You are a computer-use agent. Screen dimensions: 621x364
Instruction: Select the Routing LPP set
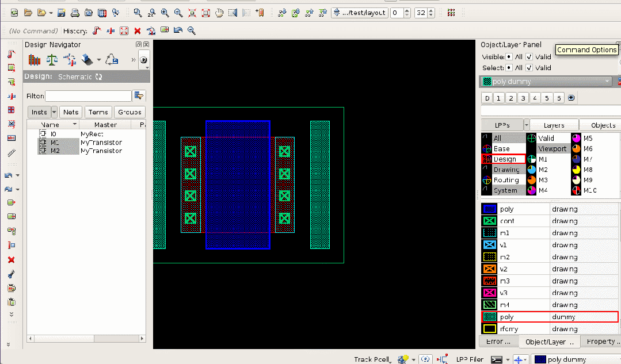click(504, 180)
